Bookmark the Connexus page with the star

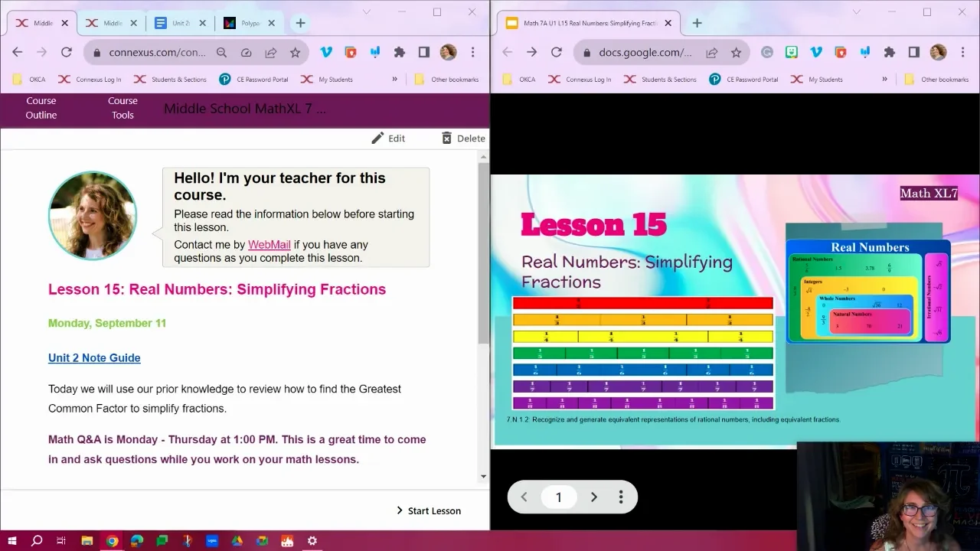click(295, 52)
